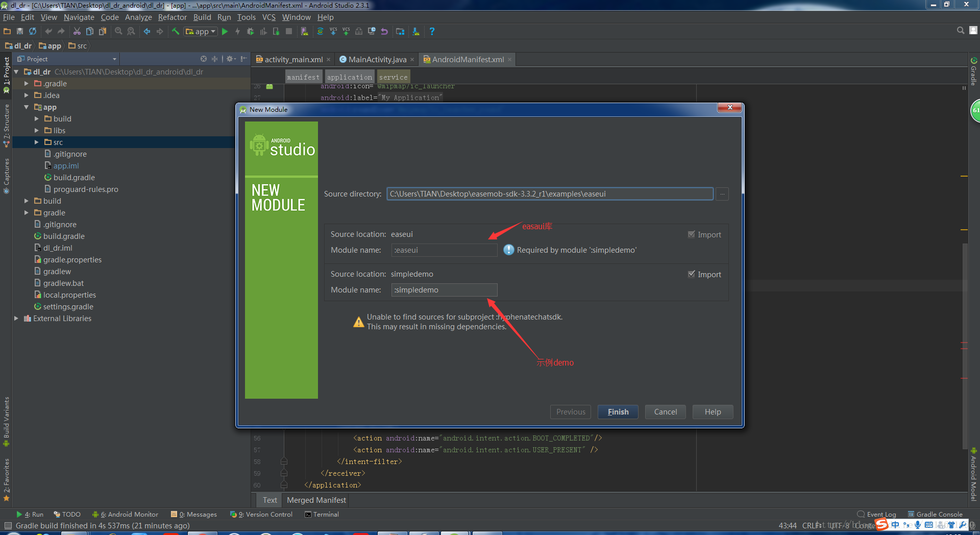Click the Project Structure toolbar icon
Screen dimensions: 980x535
click(x=400, y=31)
